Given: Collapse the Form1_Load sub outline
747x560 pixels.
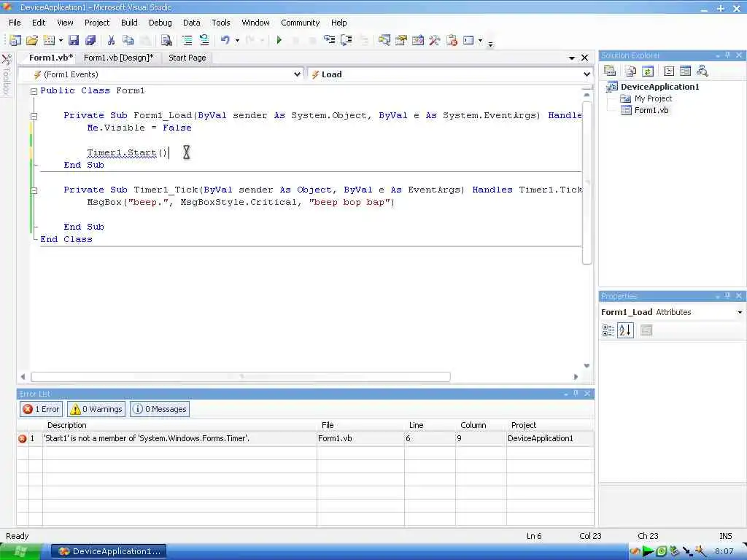Looking at the screenshot, I should click(34, 116).
